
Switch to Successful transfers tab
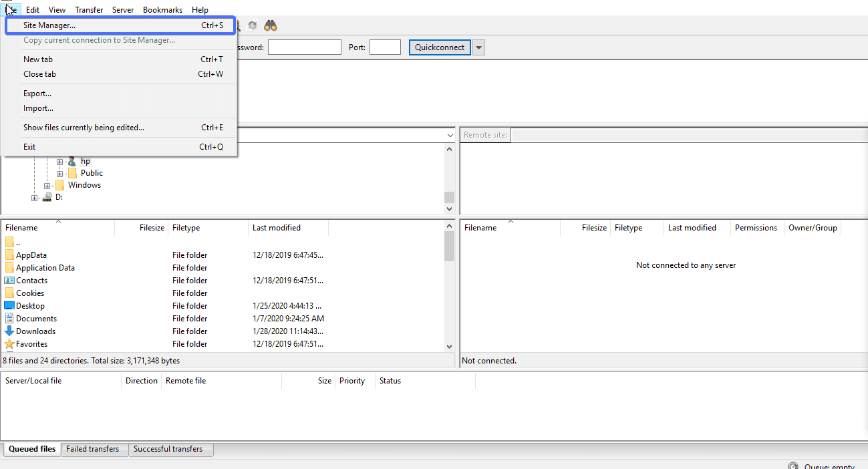click(168, 449)
